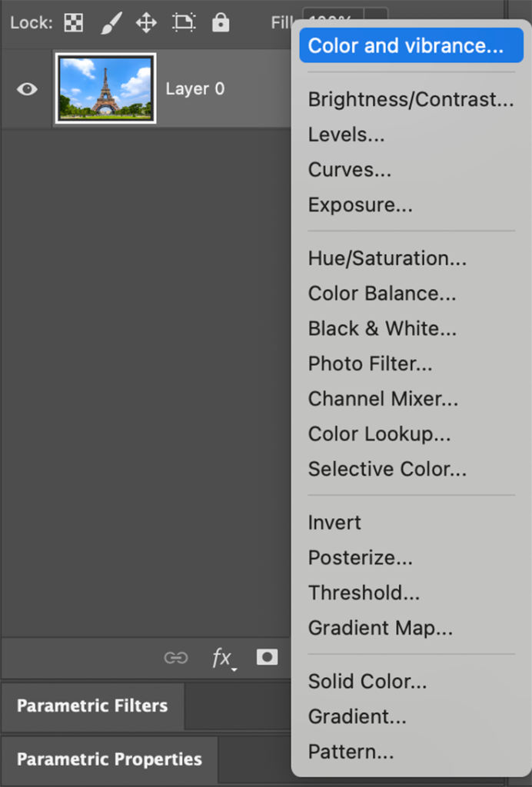This screenshot has height=787, width=532.
Task: Select Gradient Map menu entry
Action: tap(381, 628)
